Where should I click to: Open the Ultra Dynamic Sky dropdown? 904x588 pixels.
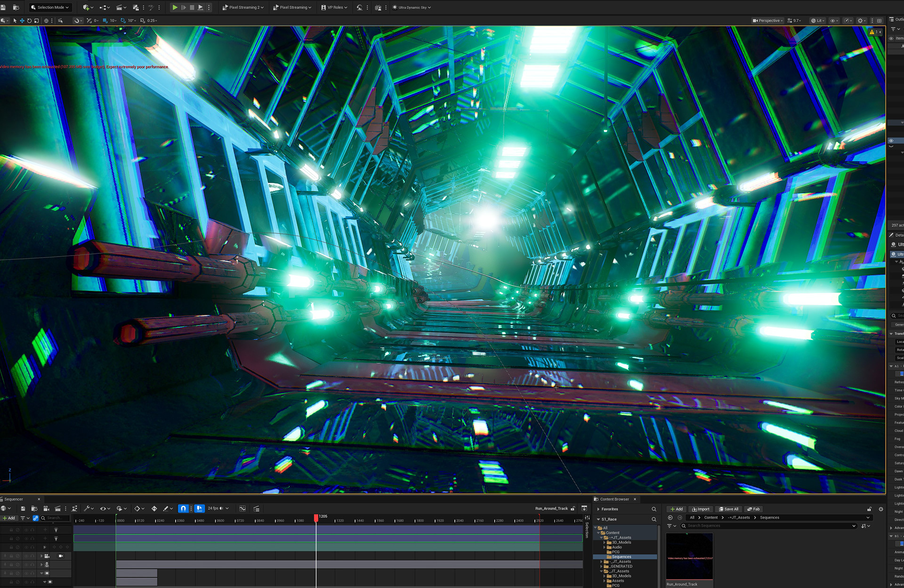[412, 8]
